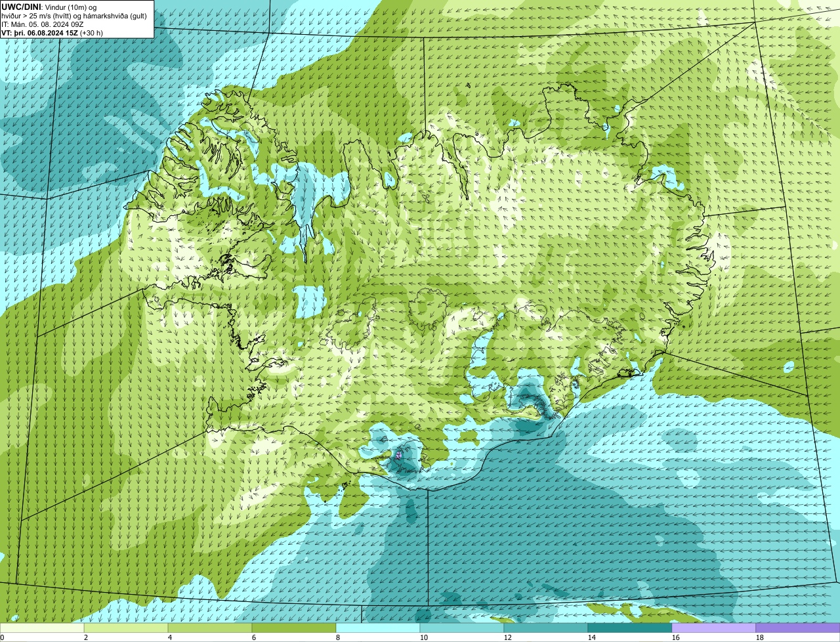The height and width of the screenshot is (642, 840).
Task: Click the '0' label on wind scale
Action: [2, 637]
